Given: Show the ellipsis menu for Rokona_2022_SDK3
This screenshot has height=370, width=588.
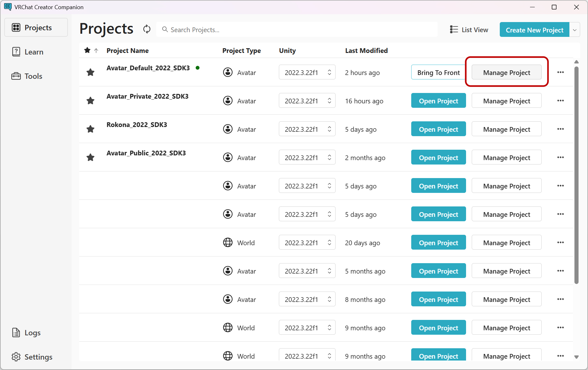Looking at the screenshot, I should [560, 129].
